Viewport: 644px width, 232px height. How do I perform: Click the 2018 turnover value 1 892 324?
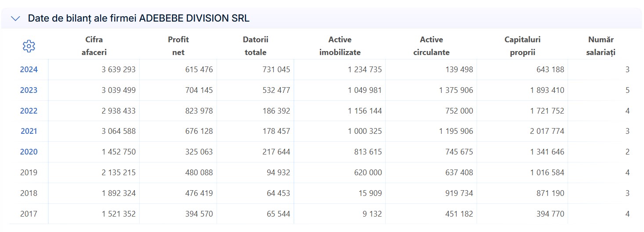point(119,193)
